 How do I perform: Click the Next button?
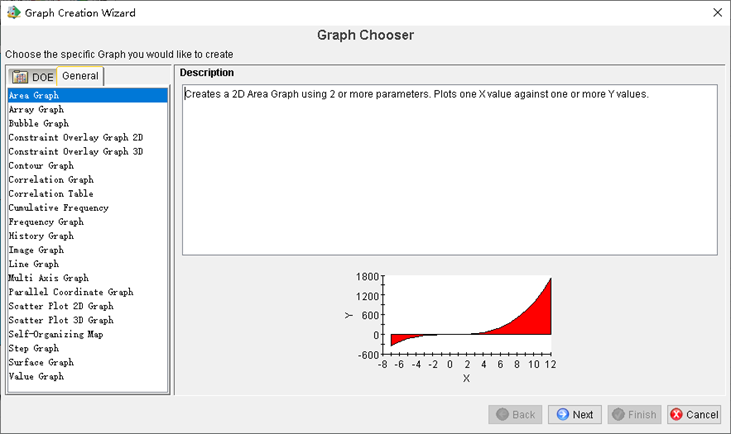coord(574,414)
